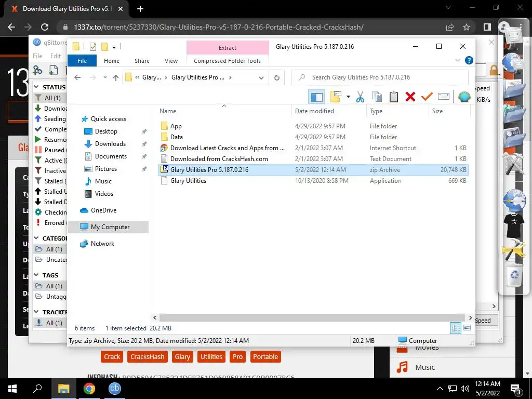Click the Copy icon in Explorer toolbar
Viewport: 532px width, 399px height.
(377, 97)
